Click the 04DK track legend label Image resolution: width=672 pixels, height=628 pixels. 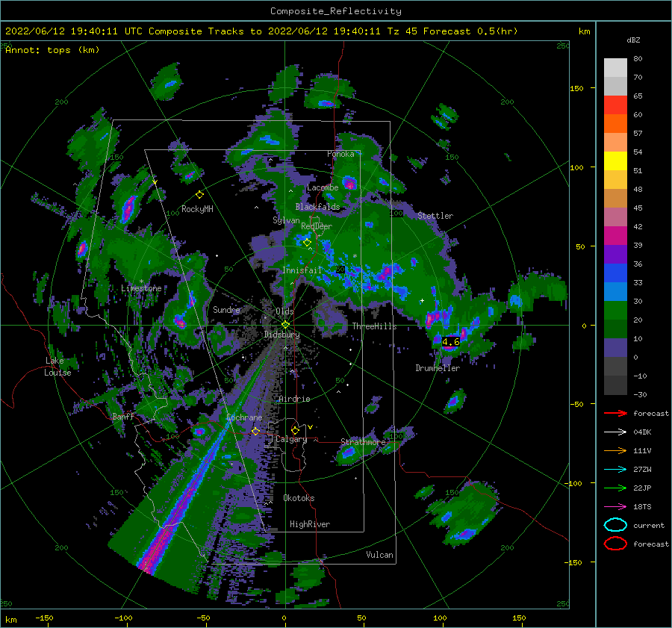coord(642,432)
